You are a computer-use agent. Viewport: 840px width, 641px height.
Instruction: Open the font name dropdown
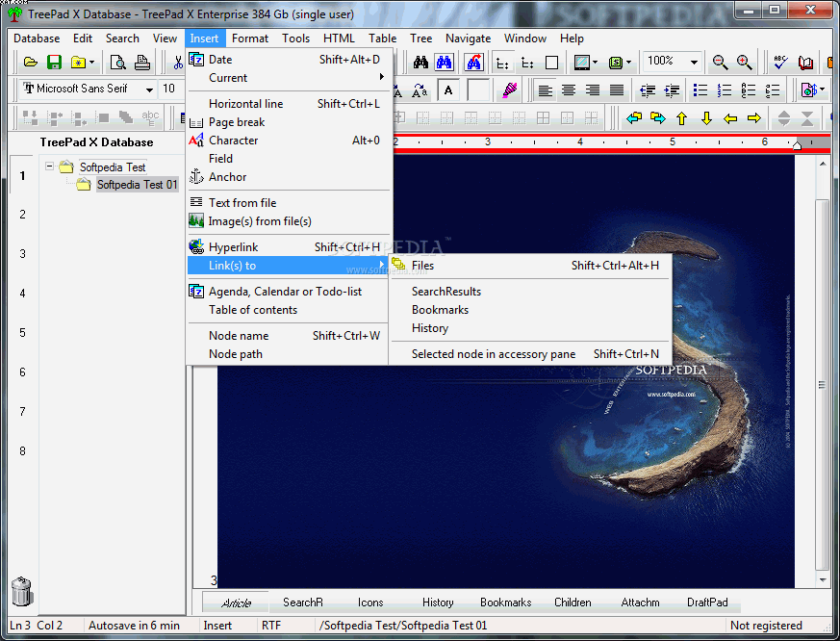click(149, 90)
